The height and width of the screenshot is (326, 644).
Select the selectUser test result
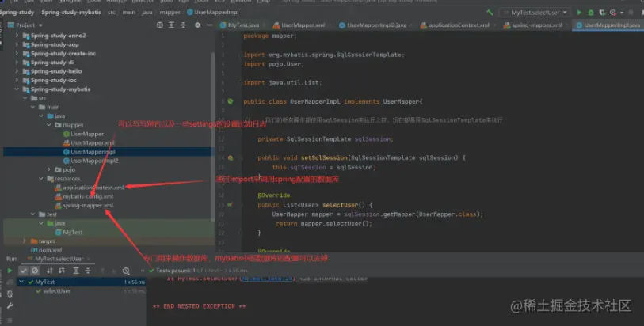pyautogui.click(x=57, y=291)
